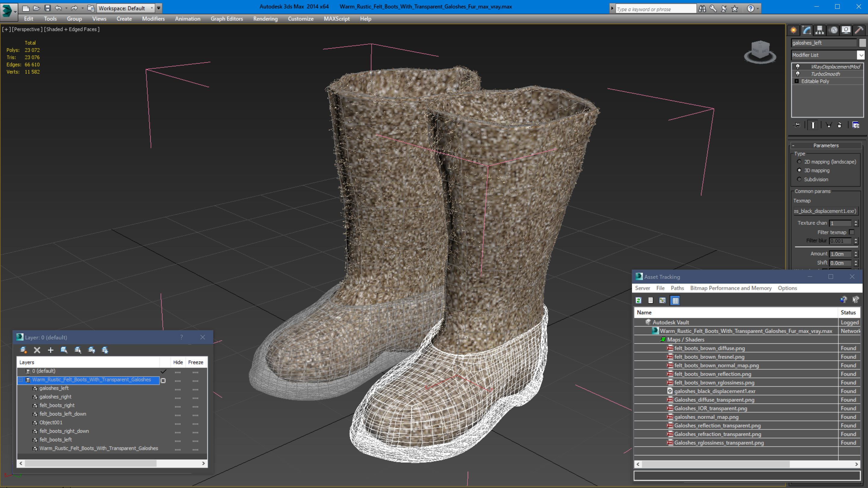Click the Perspective viewport label
Viewport: 868px width, 488px height.
pyautogui.click(x=27, y=29)
